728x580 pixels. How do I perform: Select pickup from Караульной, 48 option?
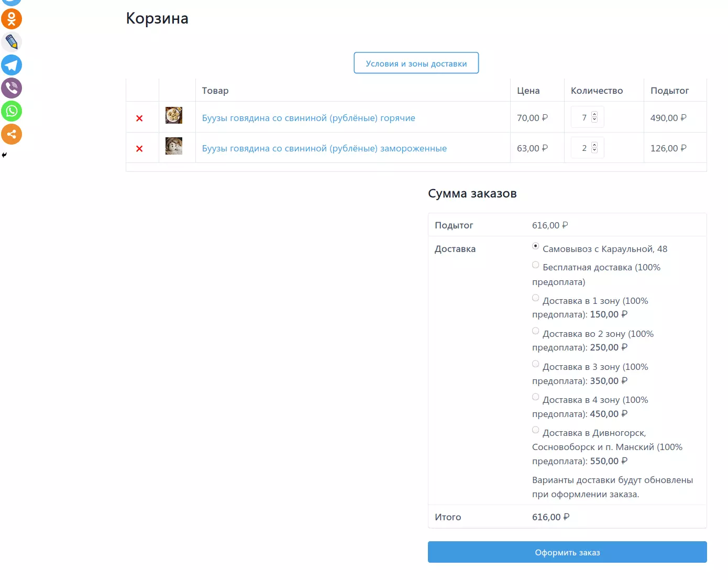535,246
